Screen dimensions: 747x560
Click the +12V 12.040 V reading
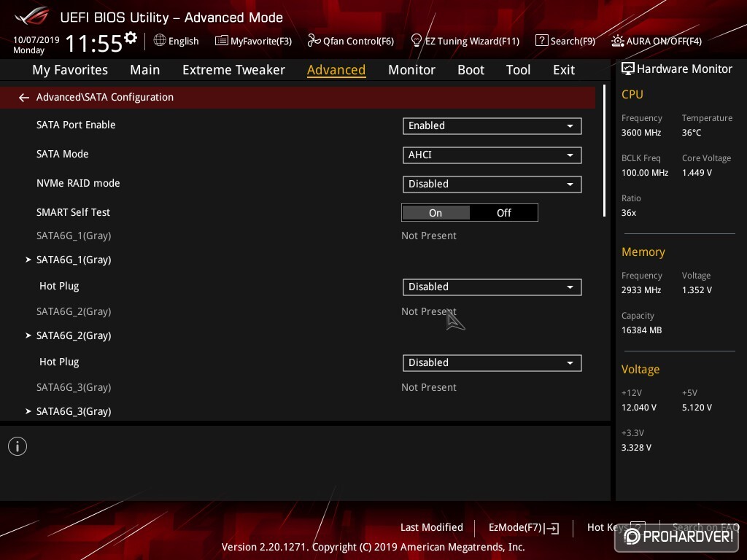pos(639,408)
